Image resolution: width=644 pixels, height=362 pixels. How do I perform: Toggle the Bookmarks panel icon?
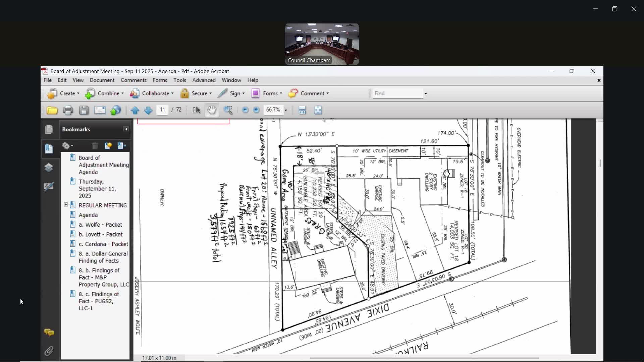49,148
